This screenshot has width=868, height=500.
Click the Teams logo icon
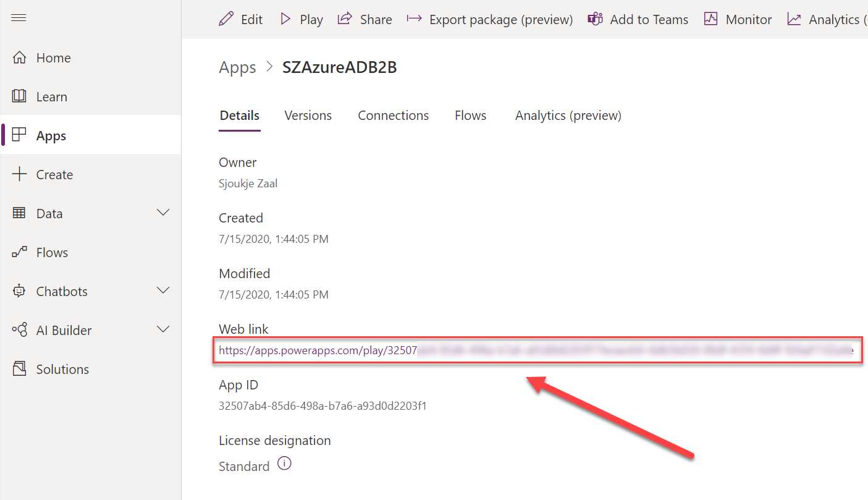[595, 19]
